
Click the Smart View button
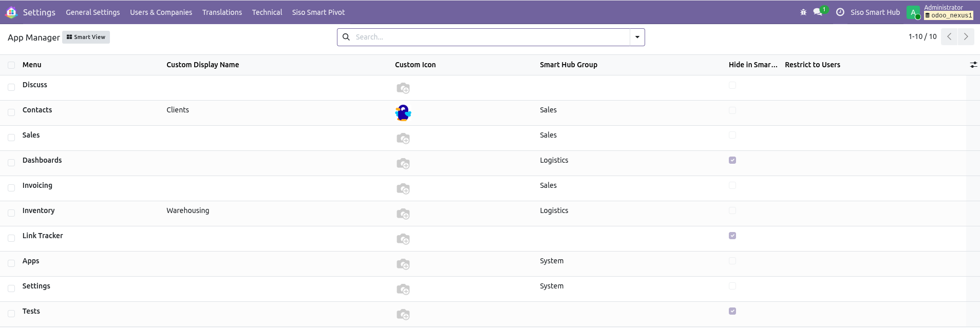86,37
